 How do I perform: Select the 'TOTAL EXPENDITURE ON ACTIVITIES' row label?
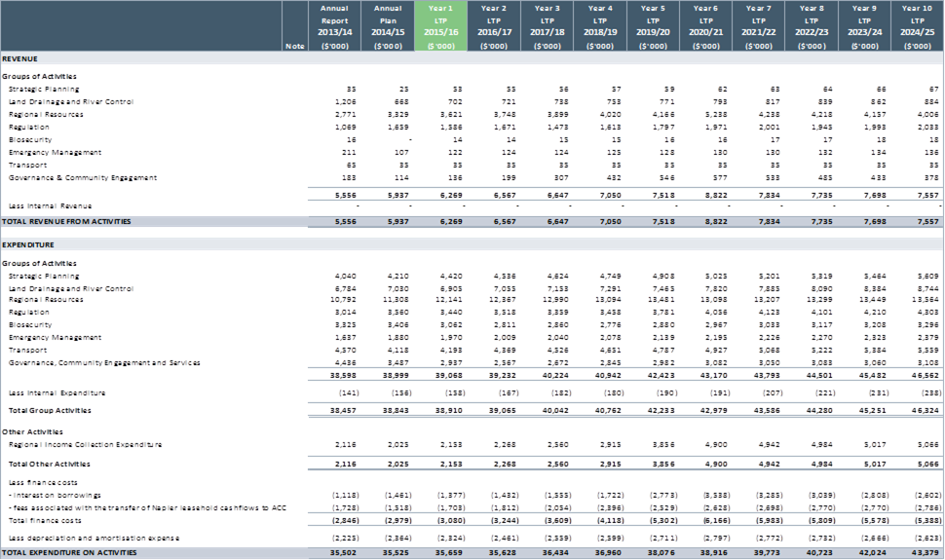click(x=69, y=553)
